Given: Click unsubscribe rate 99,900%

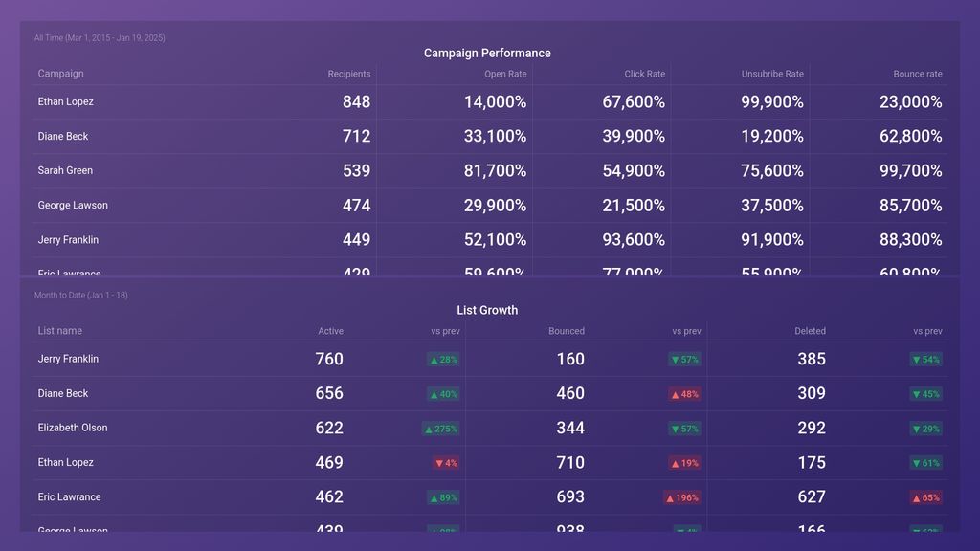Looking at the screenshot, I should (x=772, y=101).
